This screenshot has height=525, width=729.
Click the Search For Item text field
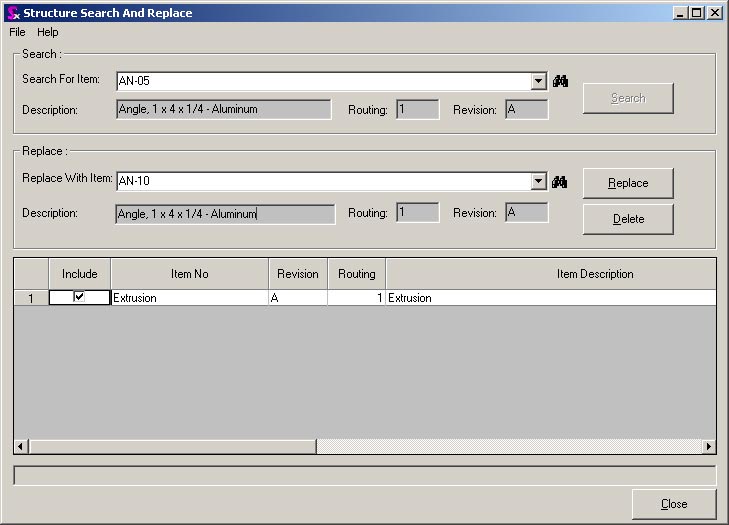point(322,81)
